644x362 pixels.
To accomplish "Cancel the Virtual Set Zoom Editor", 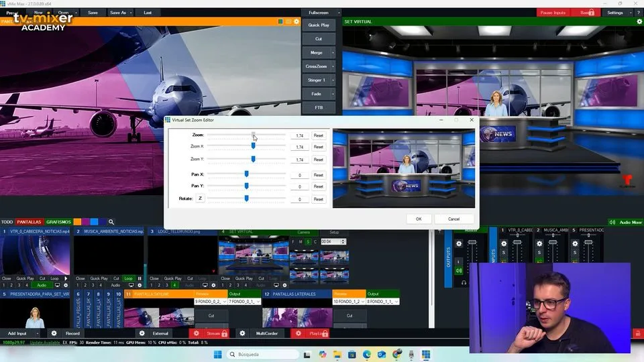I will click(x=454, y=219).
